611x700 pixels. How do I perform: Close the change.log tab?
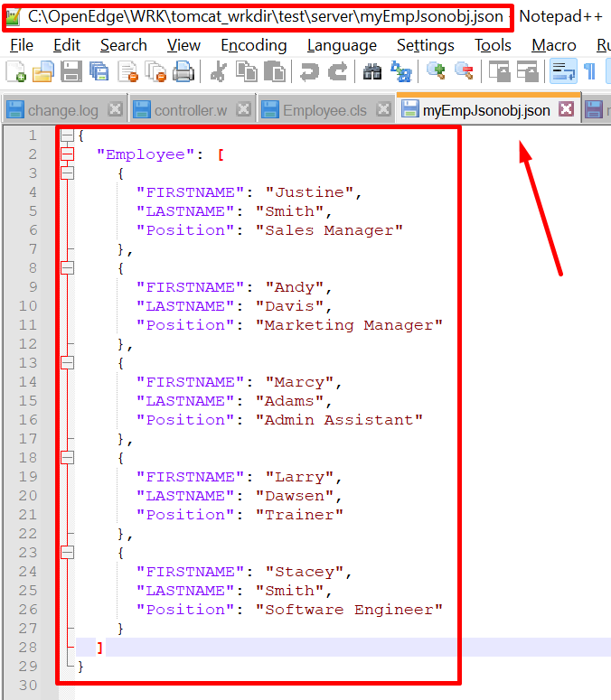[115, 109]
